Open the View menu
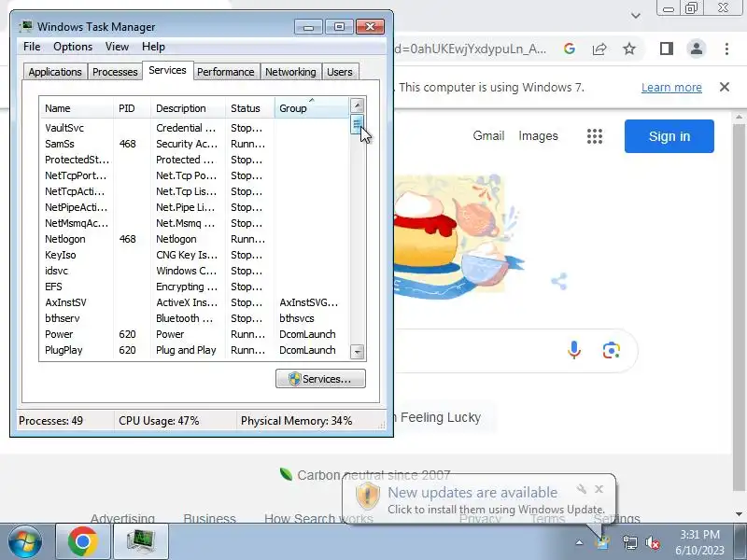 [x=118, y=47]
